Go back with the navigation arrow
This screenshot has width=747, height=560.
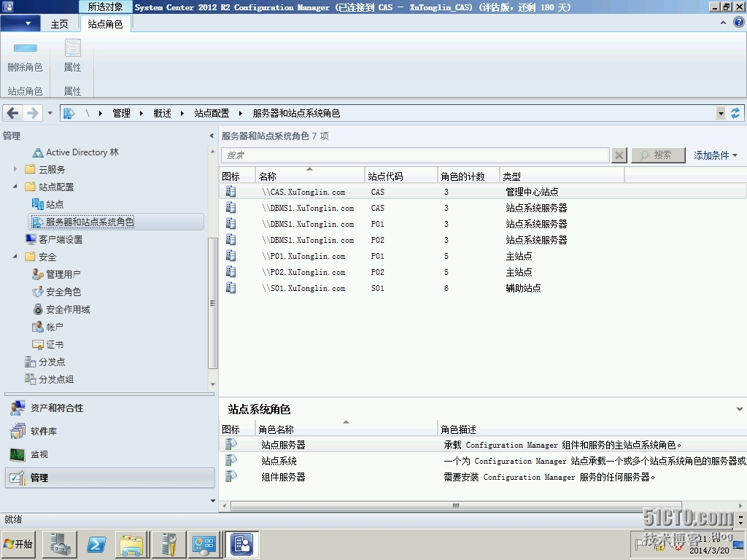(x=13, y=113)
